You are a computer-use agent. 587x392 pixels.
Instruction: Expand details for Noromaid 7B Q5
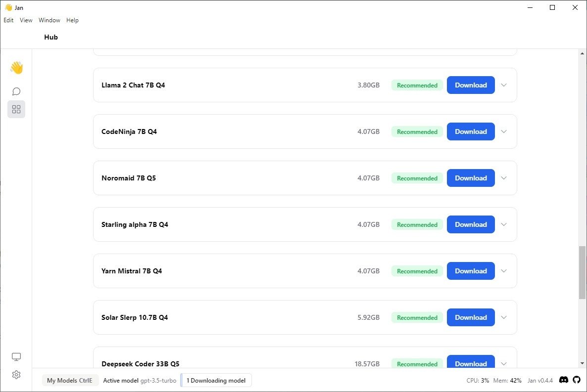click(x=504, y=178)
